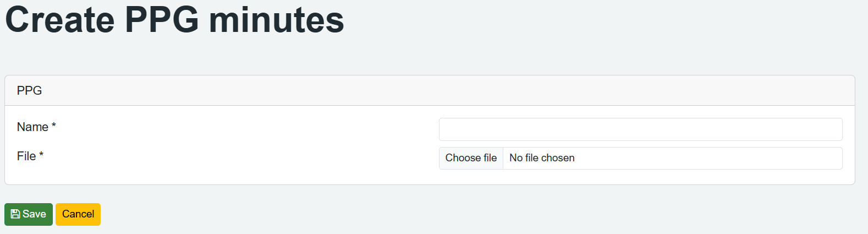868x234 pixels.
Task: Open the Choose file picker
Action: 471,158
